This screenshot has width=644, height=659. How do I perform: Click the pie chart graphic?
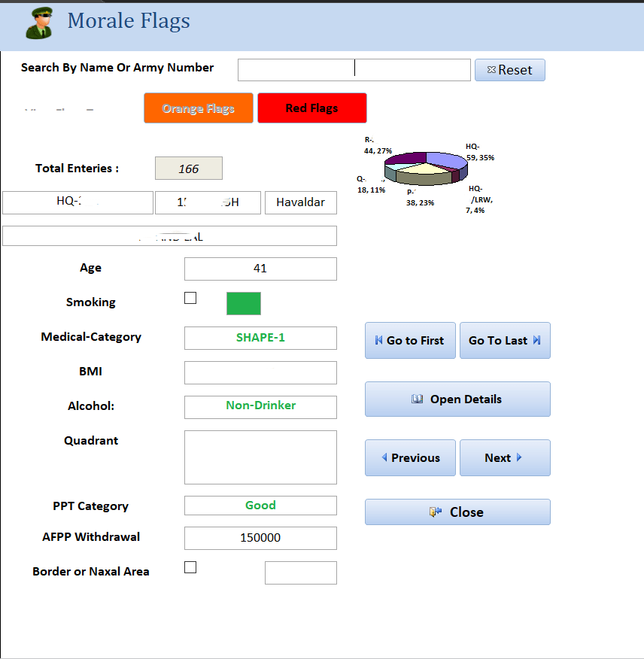425,167
